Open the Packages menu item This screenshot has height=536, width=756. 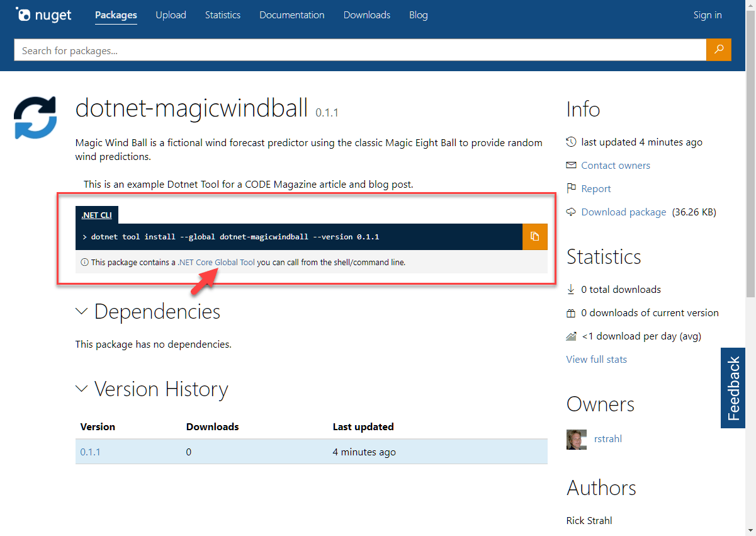[x=116, y=15]
